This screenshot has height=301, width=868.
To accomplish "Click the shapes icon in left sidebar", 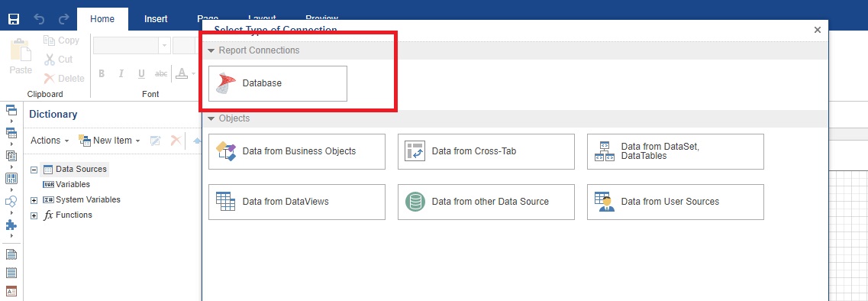I will tap(11, 202).
